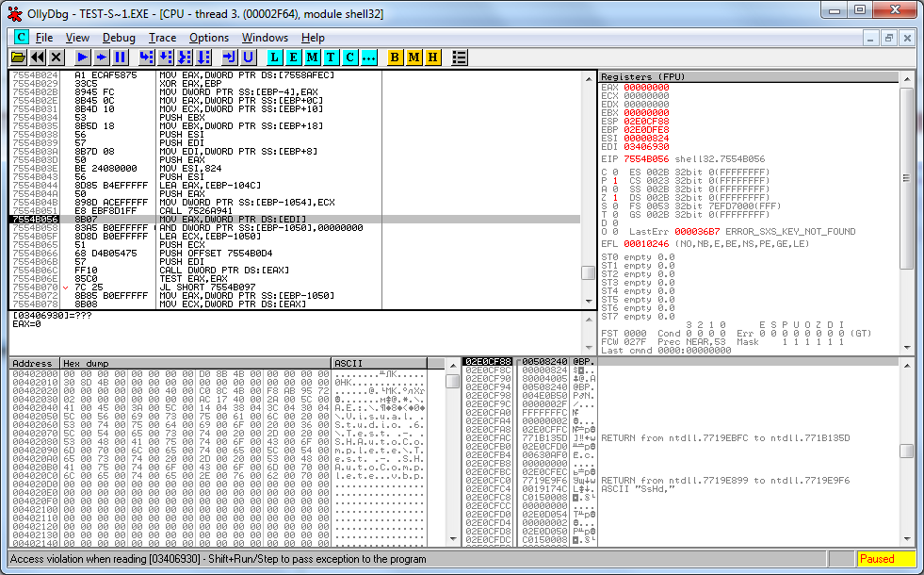Restart the program with rewind icon
The height and width of the screenshot is (575, 924).
point(37,57)
